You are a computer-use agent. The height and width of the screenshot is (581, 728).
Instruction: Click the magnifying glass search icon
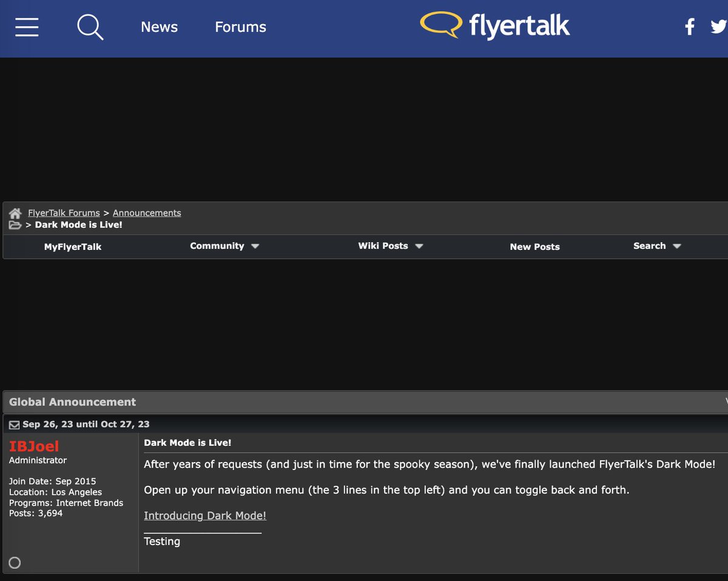pos(90,27)
